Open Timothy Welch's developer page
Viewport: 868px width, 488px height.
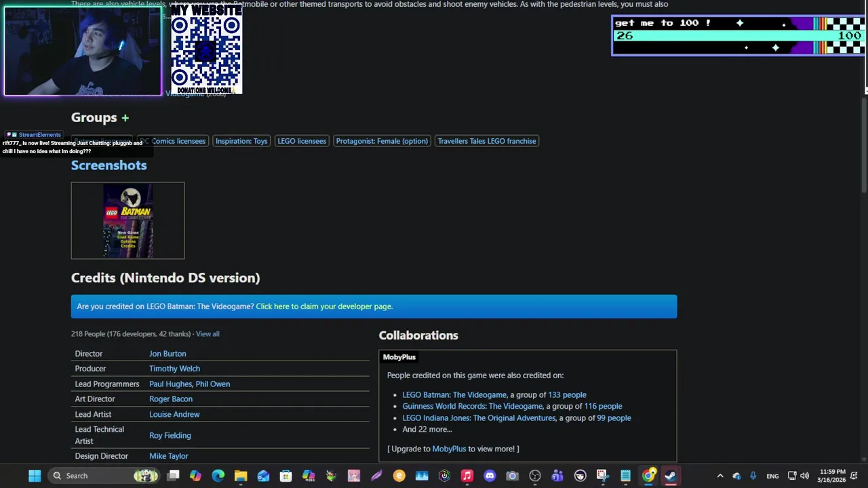174,369
